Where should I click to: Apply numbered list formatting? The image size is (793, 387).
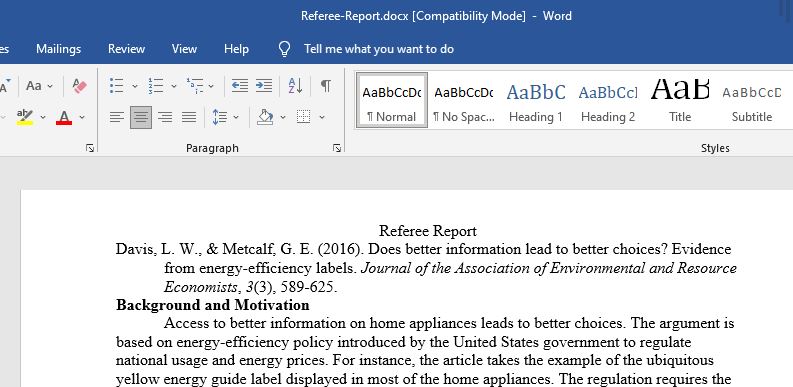[156, 86]
